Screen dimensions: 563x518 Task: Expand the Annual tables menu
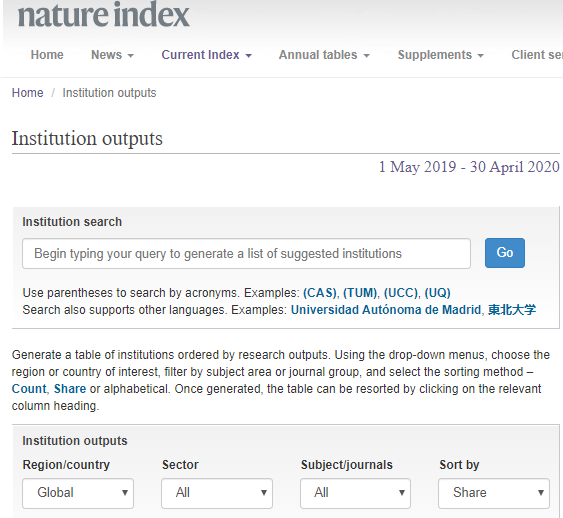click(x=324, y=55)
